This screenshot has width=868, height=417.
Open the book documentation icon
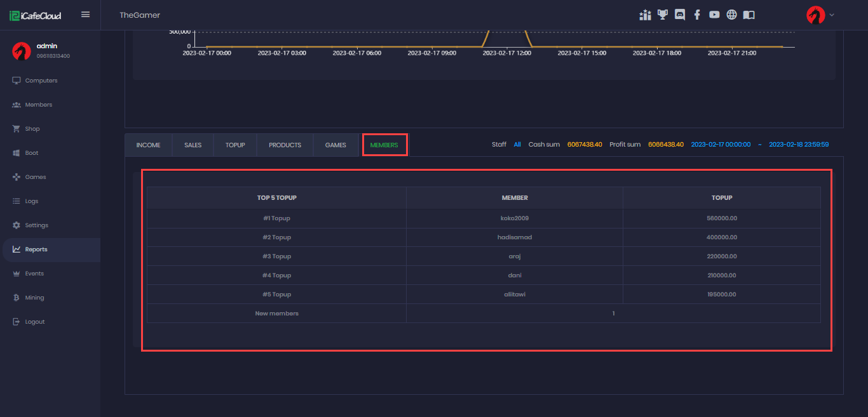point(749,15)
